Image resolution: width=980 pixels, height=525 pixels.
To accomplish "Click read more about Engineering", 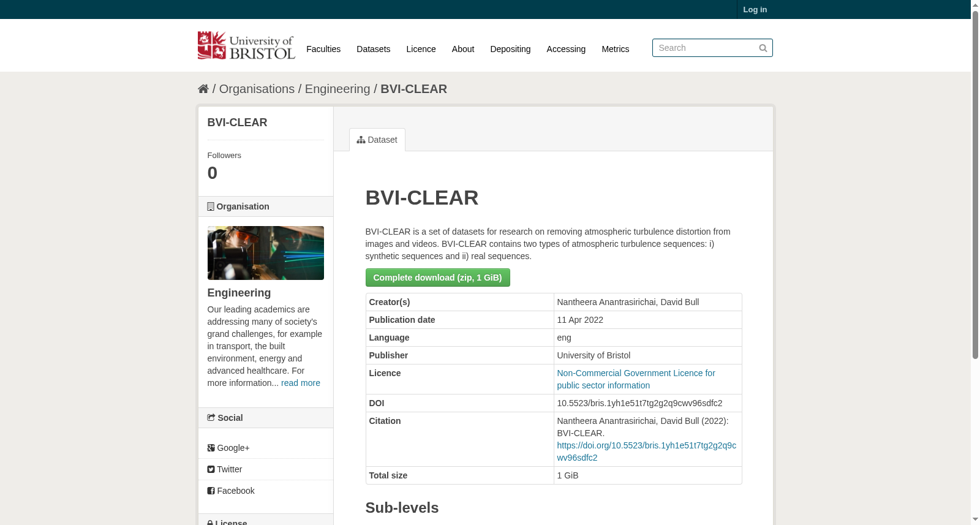I will 301,383.
